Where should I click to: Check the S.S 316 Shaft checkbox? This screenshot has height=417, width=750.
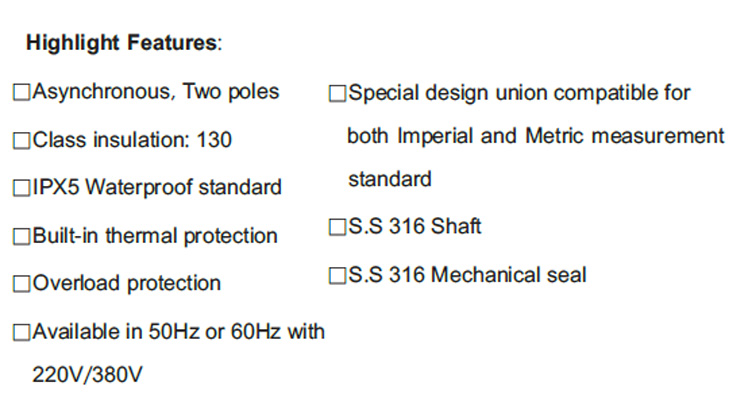coord(338,228)
